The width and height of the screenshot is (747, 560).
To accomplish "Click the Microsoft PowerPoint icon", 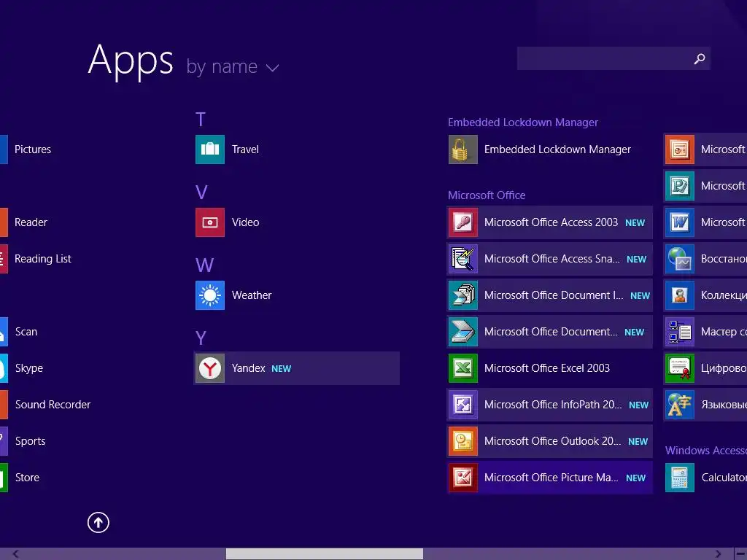I will tap(679, 149).
